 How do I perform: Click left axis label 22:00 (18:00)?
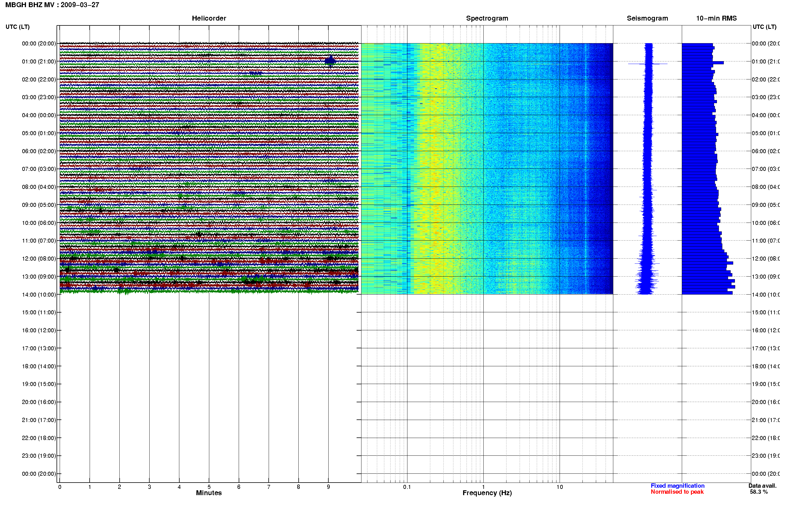click(x=39, y=438)
